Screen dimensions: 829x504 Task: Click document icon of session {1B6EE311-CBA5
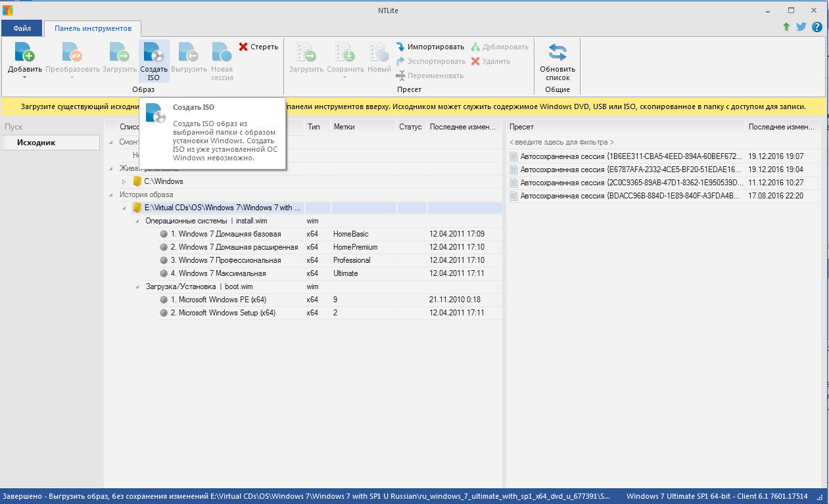pos(513,156)
